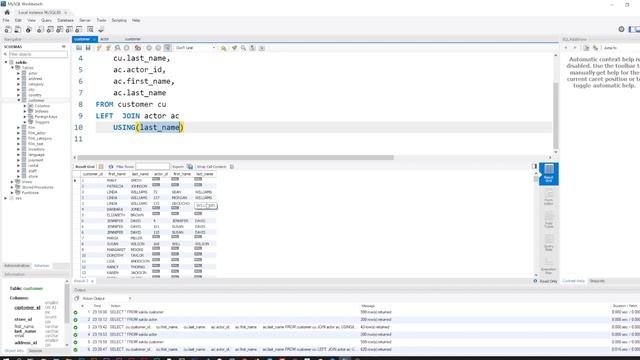The width and height of the screenshot is (640, 360).
Task: Open the Form Editor in the result side panel
Action: (549, 198)
